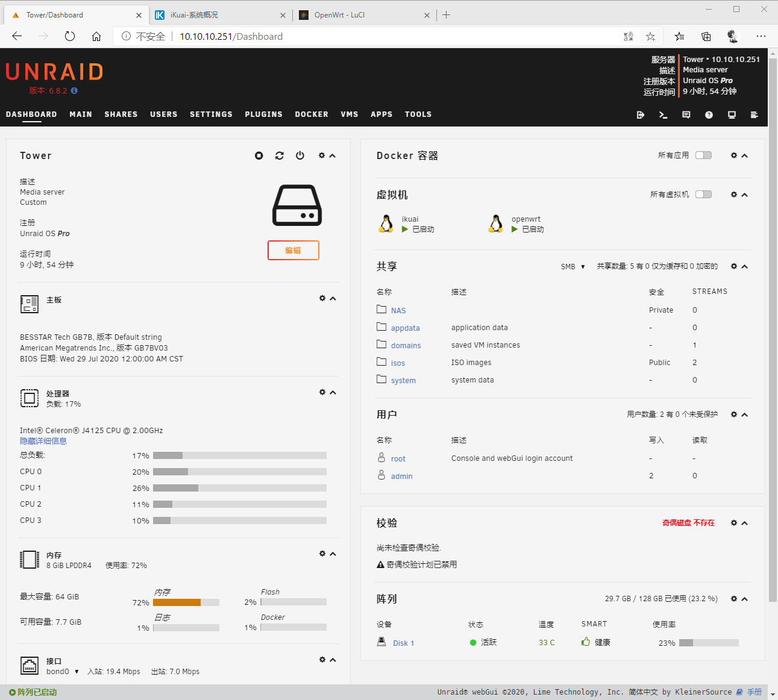Stop the array using Tower stop icon

pos(259,155)
